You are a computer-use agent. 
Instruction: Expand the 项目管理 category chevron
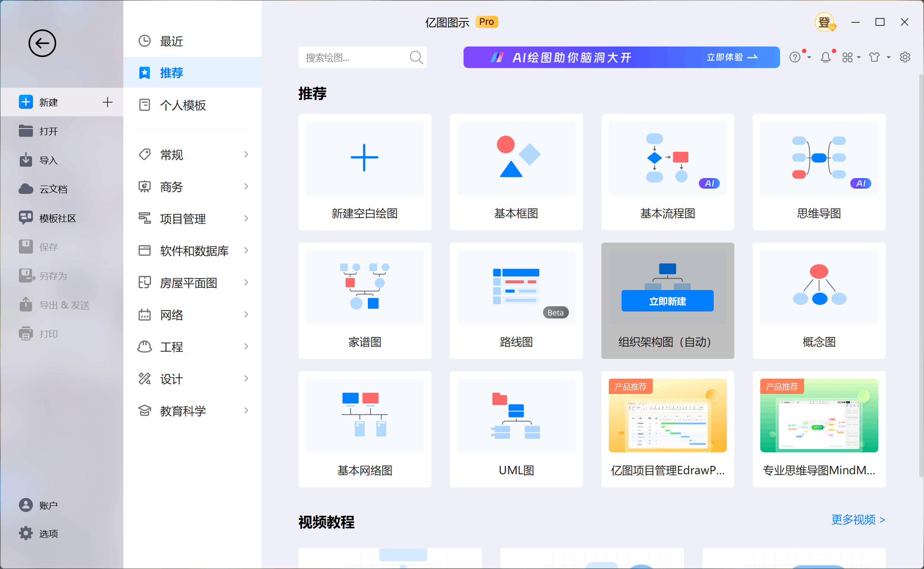246,218
